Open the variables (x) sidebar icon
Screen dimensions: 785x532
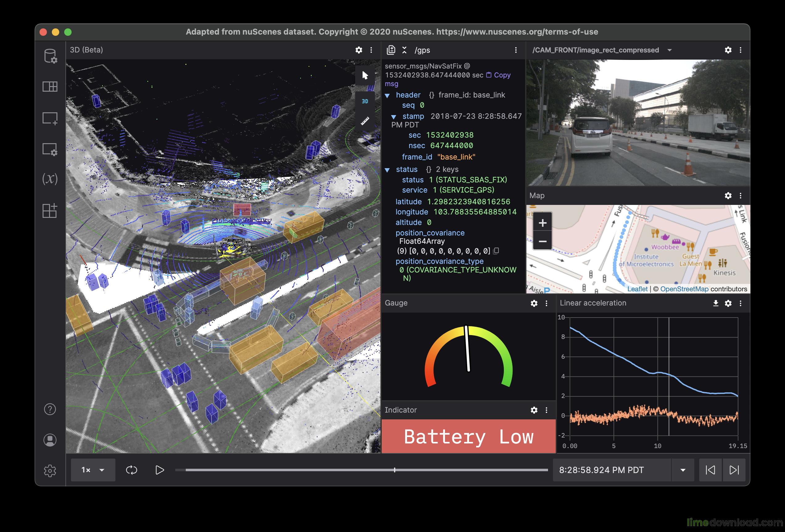(x=50, y=179)
